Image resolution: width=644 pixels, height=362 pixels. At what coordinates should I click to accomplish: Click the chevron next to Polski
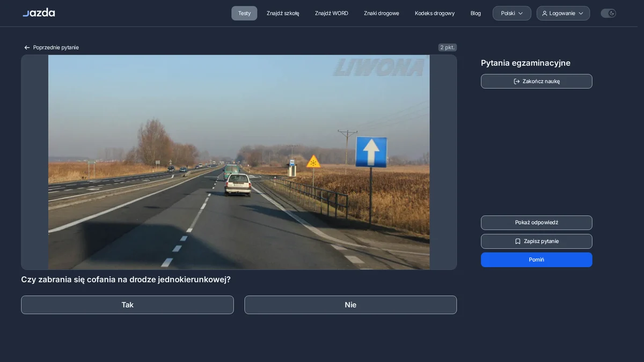tap(521, 13)
